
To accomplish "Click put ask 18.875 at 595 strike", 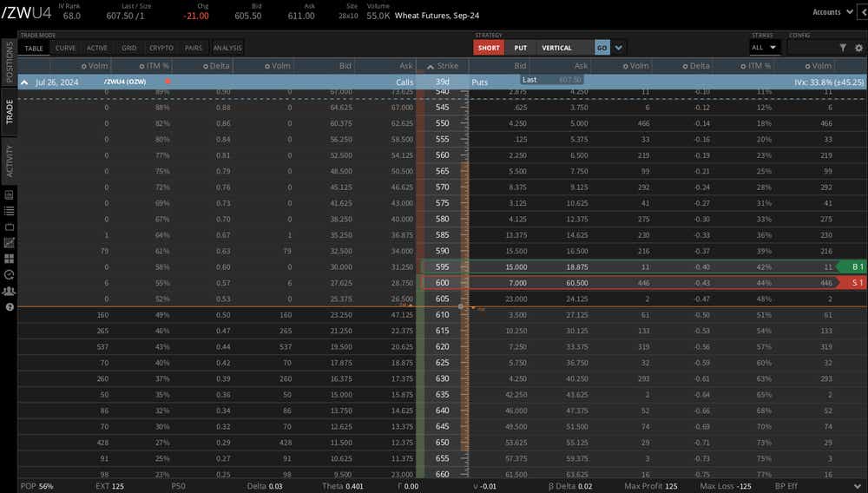I will 577,266.
